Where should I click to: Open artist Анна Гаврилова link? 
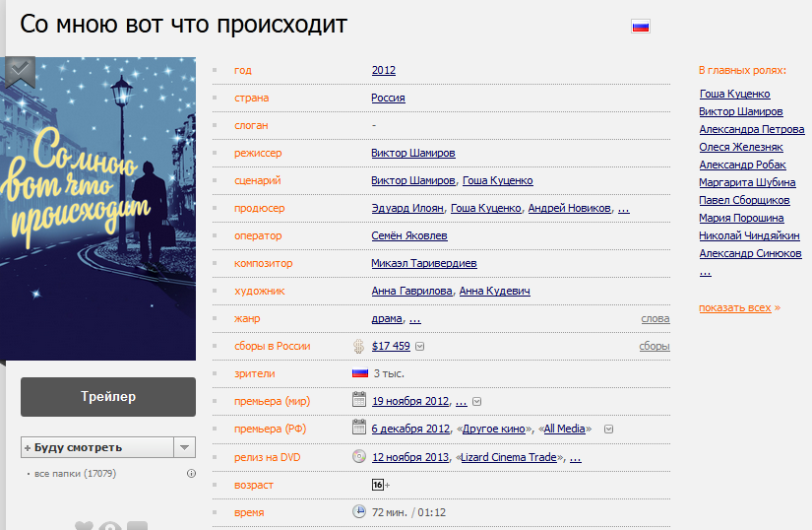412,292
